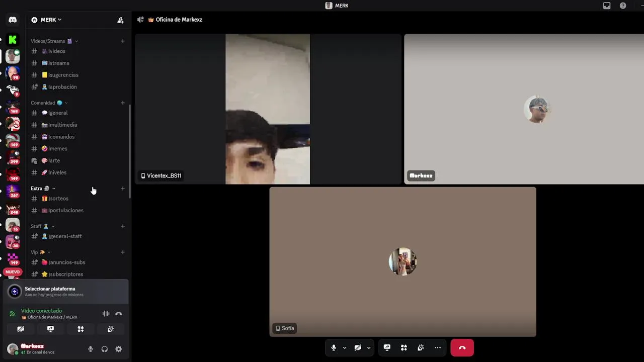644x362 pixels.
Task: Open the sorteos channel
Action: click(x=78, y=199)
